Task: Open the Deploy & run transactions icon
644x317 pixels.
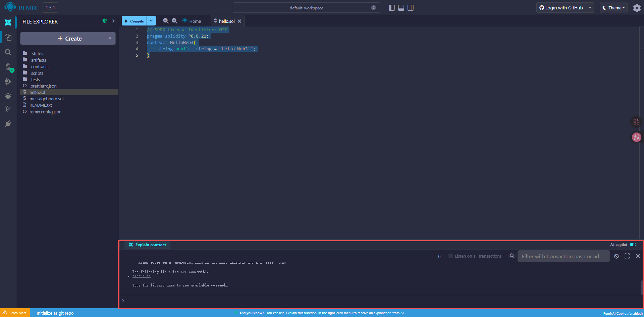Action: click(x=8, y=82)
